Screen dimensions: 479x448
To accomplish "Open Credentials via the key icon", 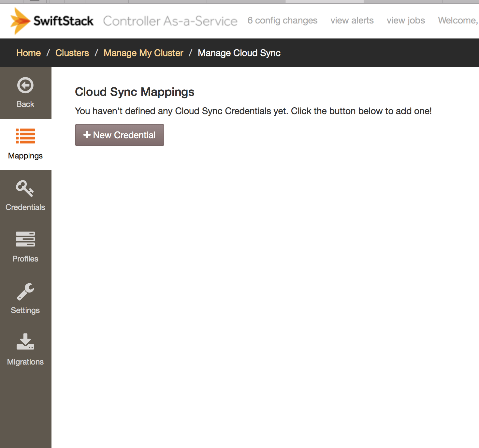I will (x=25, y=188).
